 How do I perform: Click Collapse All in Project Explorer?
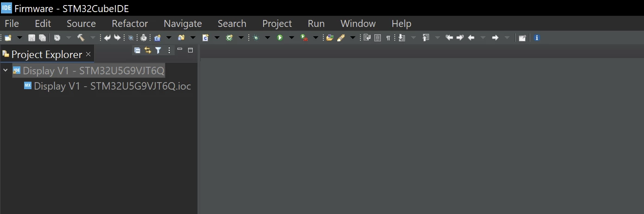pyautogui.click(x=137, y=51)
